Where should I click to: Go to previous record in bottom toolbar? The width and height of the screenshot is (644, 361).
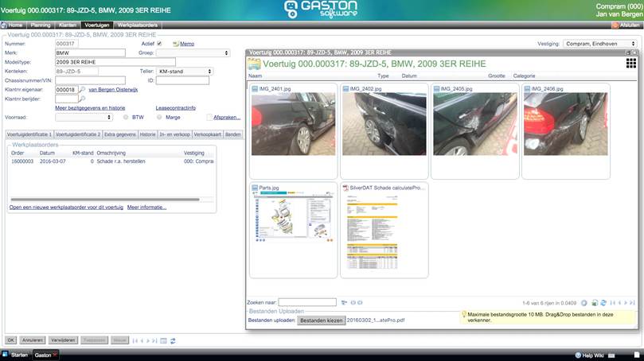pos(142,340)
